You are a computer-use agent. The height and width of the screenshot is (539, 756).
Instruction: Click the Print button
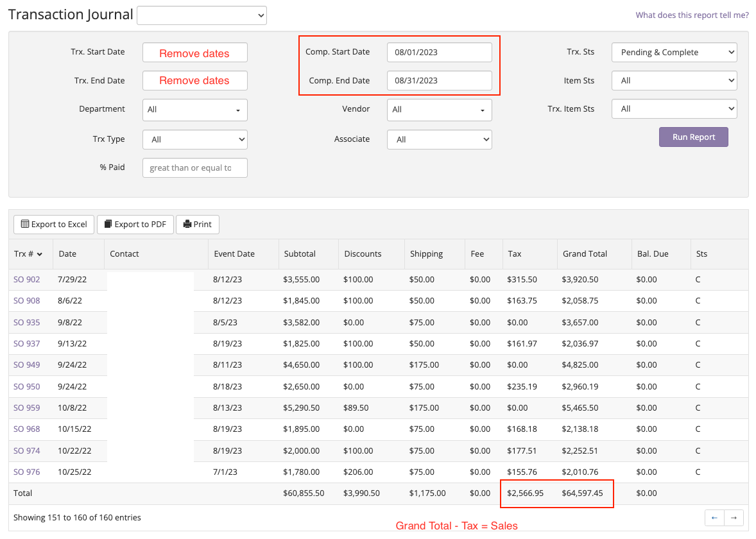point(198,225)
